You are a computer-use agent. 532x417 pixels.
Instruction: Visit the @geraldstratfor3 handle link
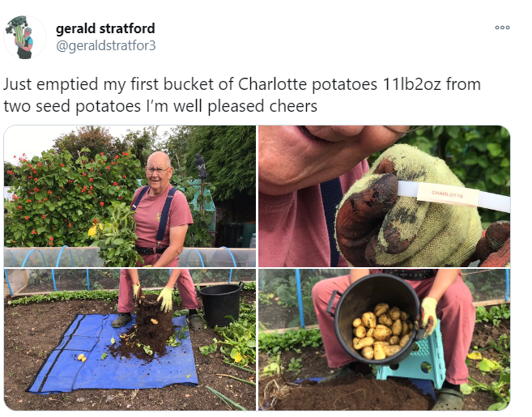click(x=105, y=46)
